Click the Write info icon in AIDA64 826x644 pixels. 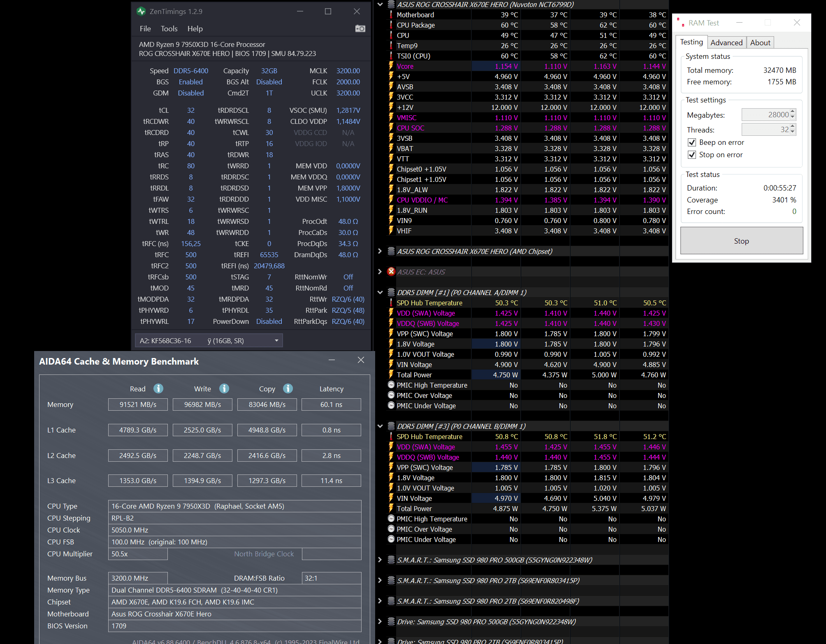224,388
